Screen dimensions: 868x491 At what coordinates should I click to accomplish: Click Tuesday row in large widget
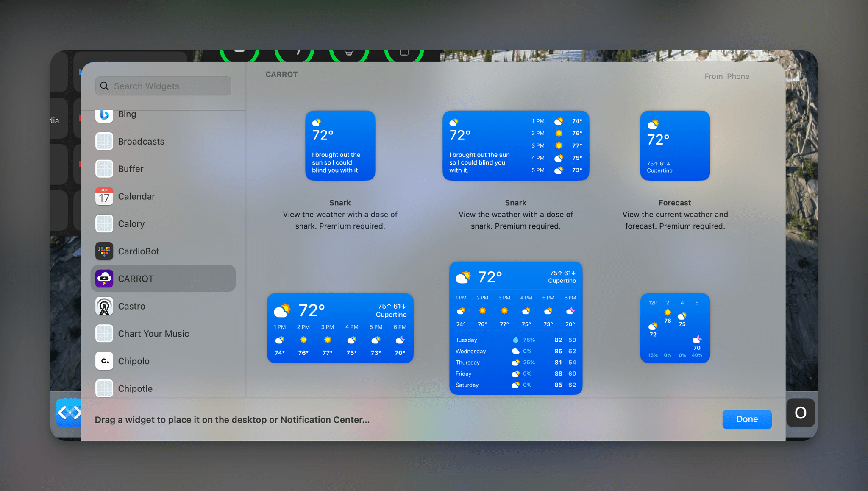click(x=516, y=340)
